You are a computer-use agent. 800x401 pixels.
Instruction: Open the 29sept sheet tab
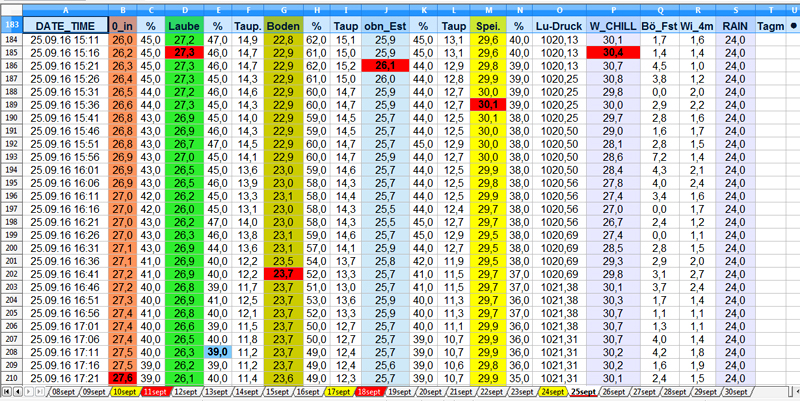point(706,391)
